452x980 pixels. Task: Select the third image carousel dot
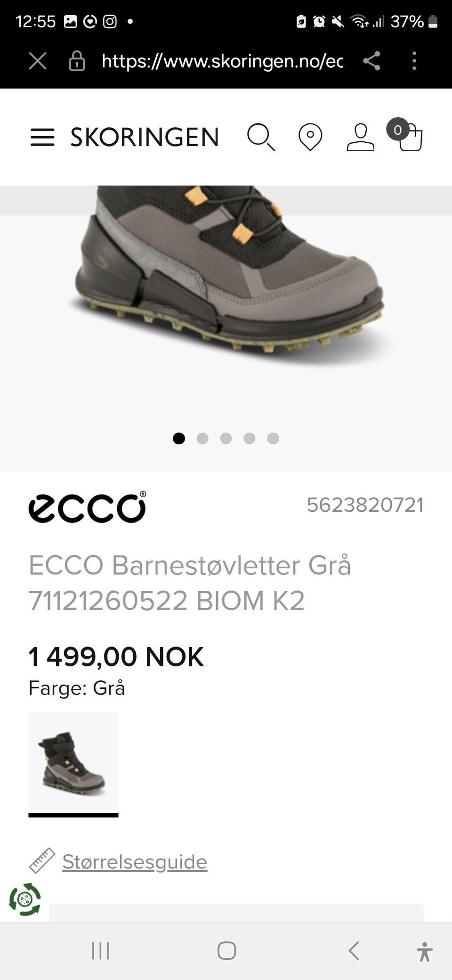click(226, 439)
